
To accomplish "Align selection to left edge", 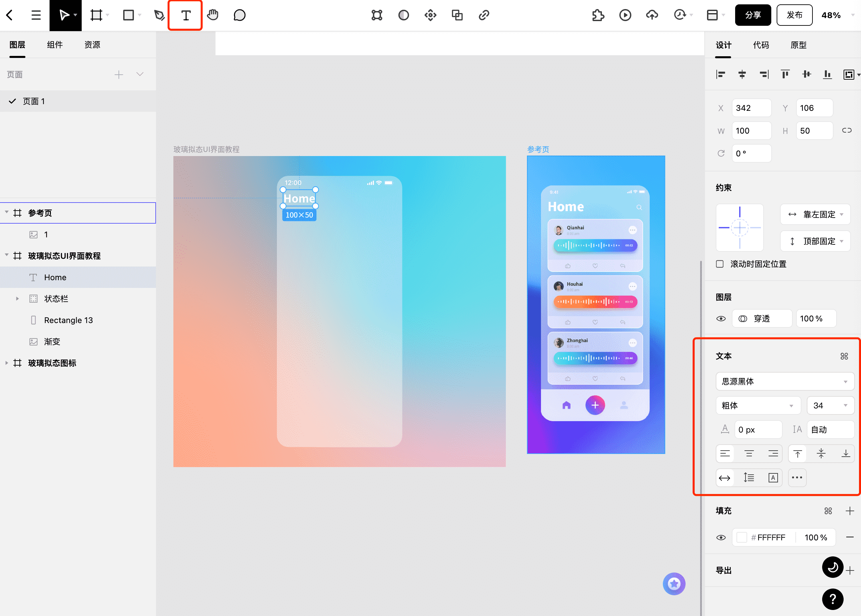I will click(x=720, y=74).
